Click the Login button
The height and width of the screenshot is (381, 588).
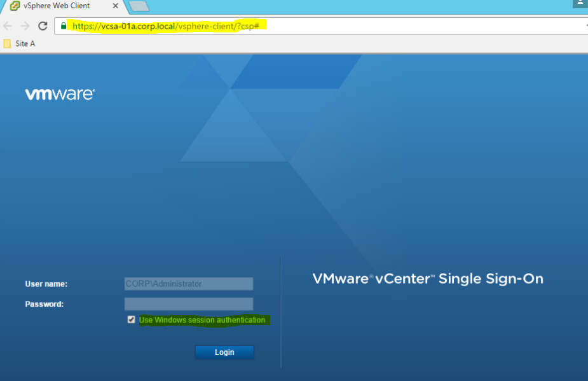point(224,352)
